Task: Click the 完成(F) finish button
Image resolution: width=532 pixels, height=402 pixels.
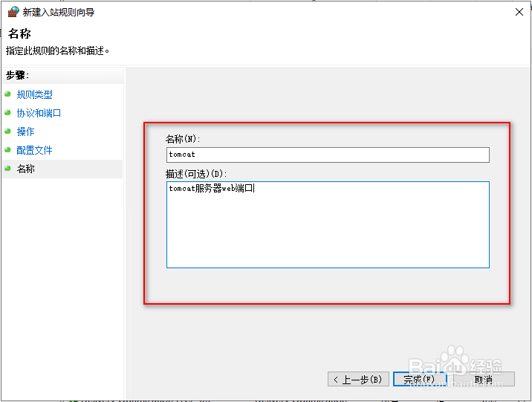Action: [x=419, y=379]
